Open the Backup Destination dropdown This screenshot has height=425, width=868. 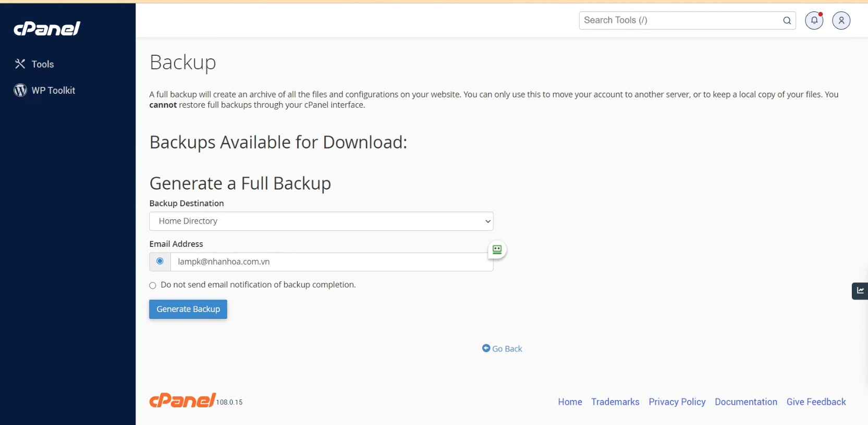click(x=321, y=221)
